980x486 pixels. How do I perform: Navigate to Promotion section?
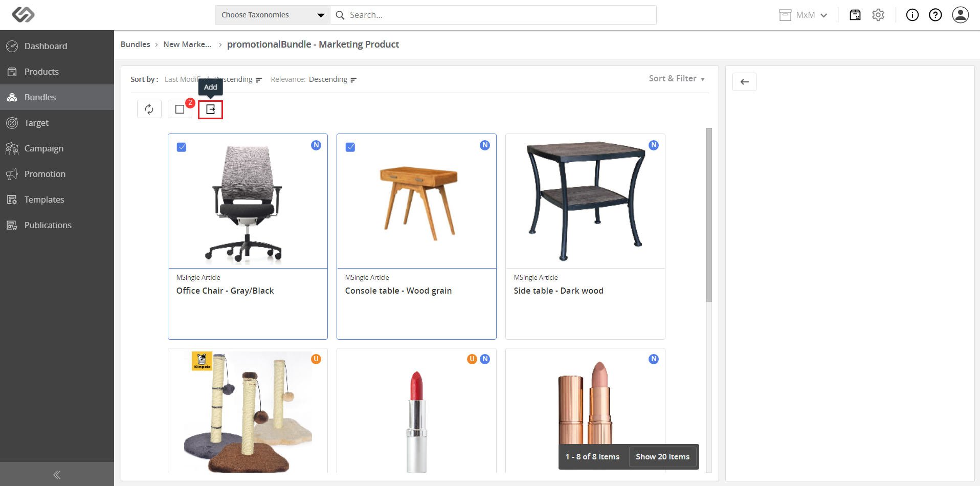(57, 174)
